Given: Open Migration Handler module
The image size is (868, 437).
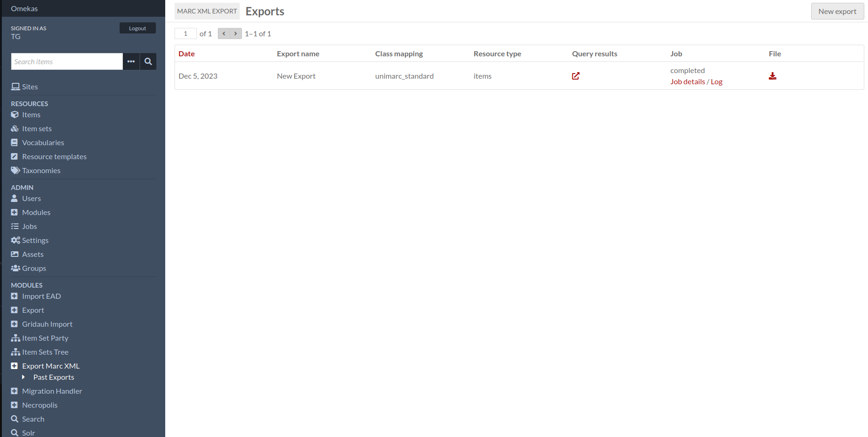Looking at the screenshot, I should (x=52, y=391).
